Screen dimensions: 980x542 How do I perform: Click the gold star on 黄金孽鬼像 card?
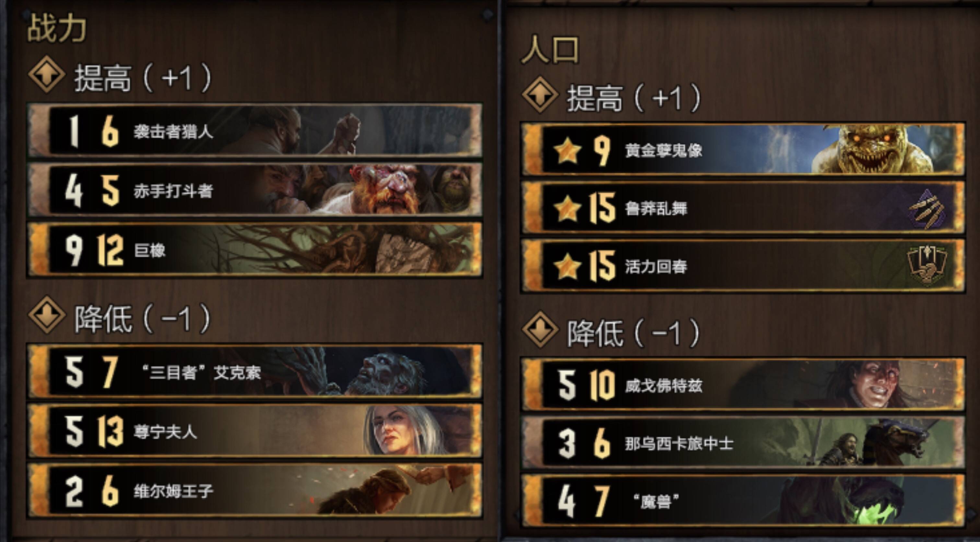coord(567,150)
